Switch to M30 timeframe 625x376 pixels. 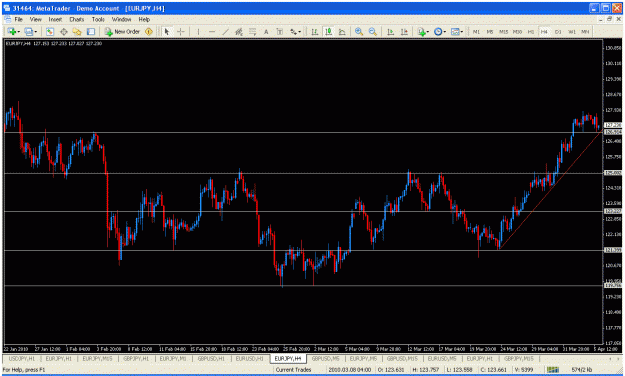(517, 31)
